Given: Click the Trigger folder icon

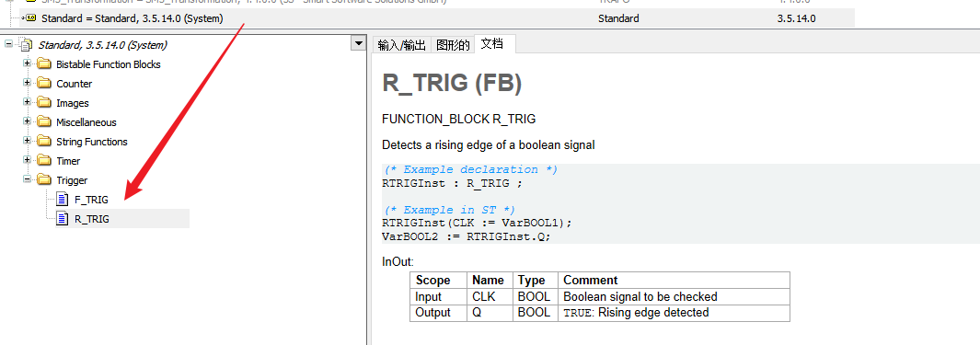Looking at the screenshot, I should 44,180.
